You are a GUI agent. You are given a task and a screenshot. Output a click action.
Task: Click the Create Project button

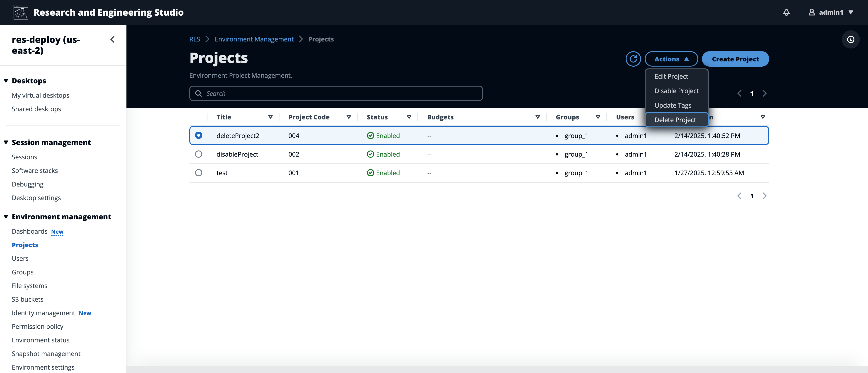coord(735,59)
